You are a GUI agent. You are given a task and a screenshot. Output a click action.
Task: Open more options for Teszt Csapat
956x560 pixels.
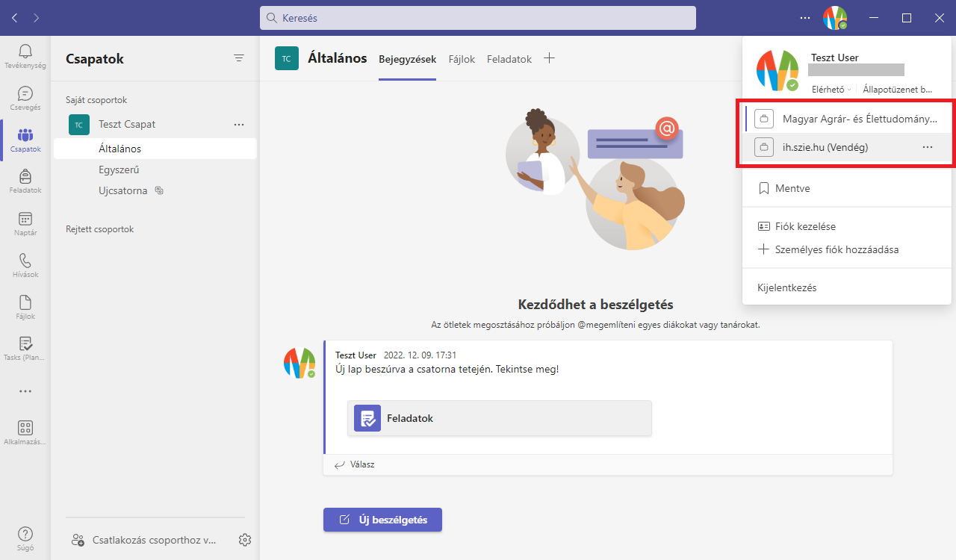239,125
